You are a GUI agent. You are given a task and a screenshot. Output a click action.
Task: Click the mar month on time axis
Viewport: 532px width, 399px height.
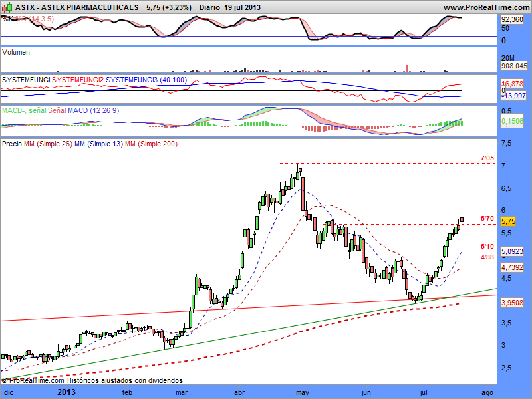tap(182, 392)
